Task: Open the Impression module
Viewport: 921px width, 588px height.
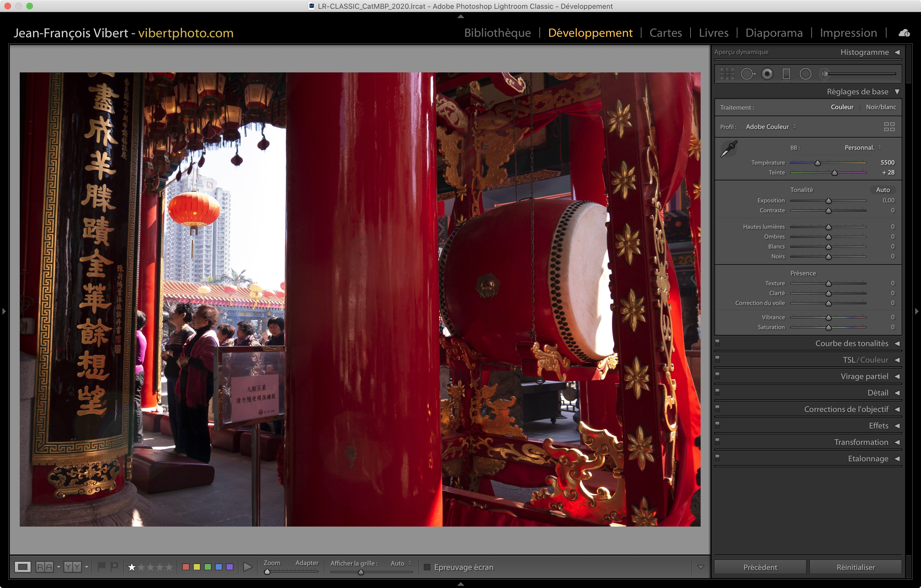Action: (848, 33)
